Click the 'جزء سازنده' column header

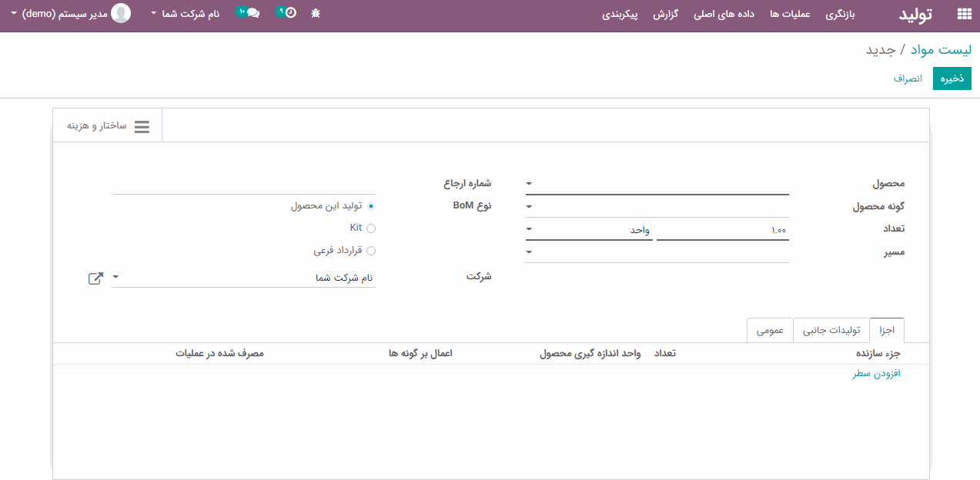(x=878, y=353)
